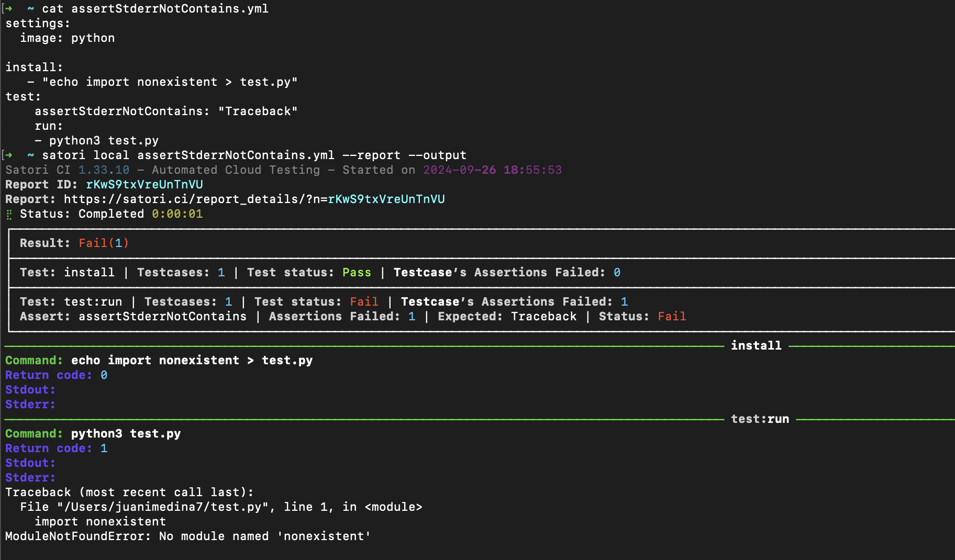Image resolution: width=955 pixels, height=560 pixels.
Task: Click the 'cat assertStderrNotContains.yml' command line
Action: coord(155,9)
